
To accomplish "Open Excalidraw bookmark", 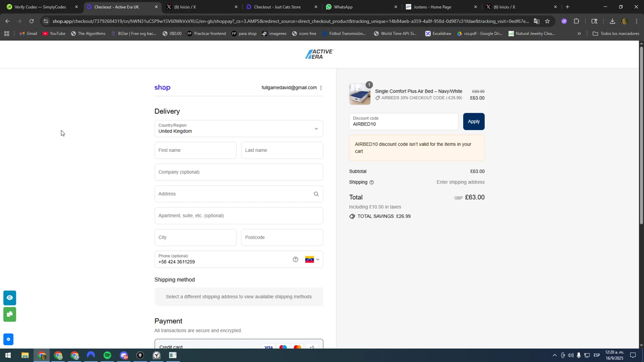I will [x=438, y=33].
